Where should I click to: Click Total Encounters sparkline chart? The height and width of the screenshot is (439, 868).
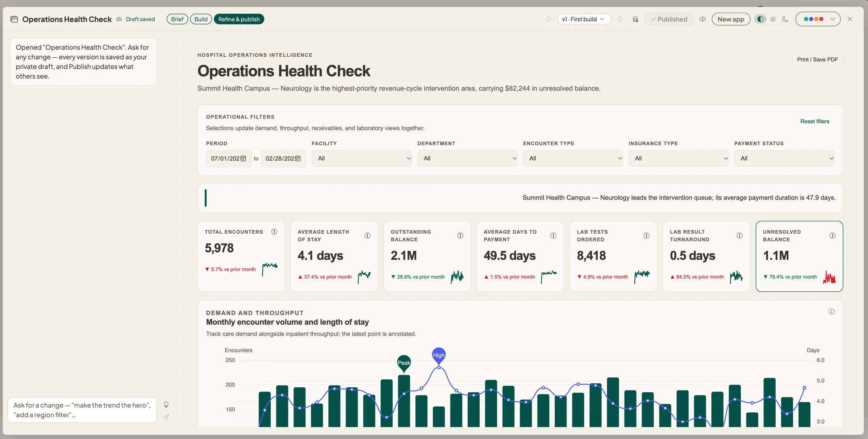pos(270,269)
